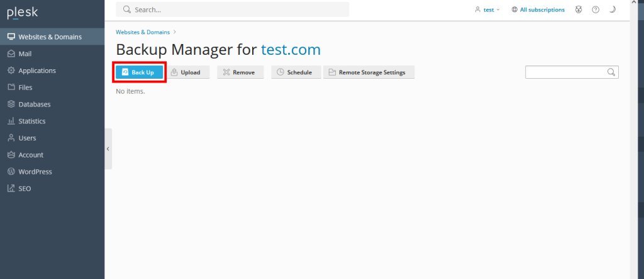644x279 pixels.
Task: Open the help question mark icon
Action: click(x=596, y=10)
